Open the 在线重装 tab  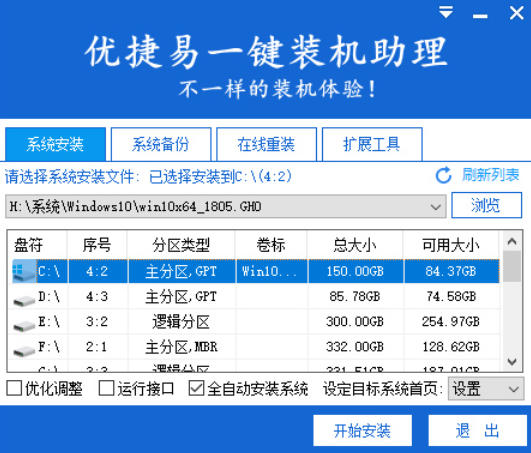(266, 144)
